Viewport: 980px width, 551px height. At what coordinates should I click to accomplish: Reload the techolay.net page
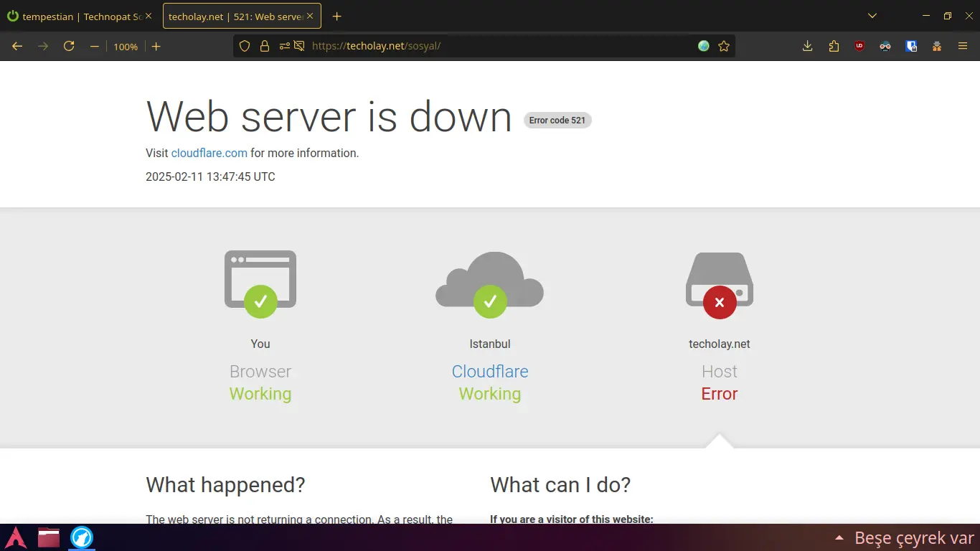coord(69,46)
